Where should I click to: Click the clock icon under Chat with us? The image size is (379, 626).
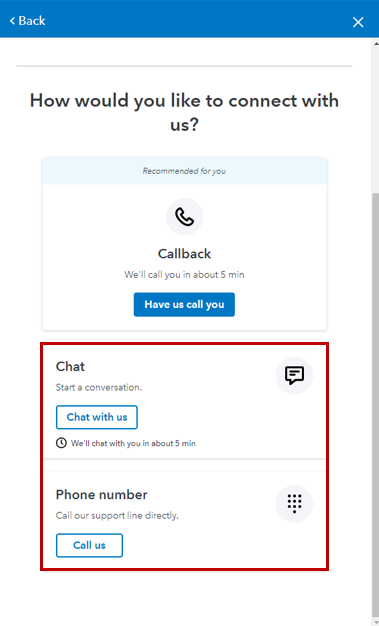pyautogui.click(x=61, y=443)
